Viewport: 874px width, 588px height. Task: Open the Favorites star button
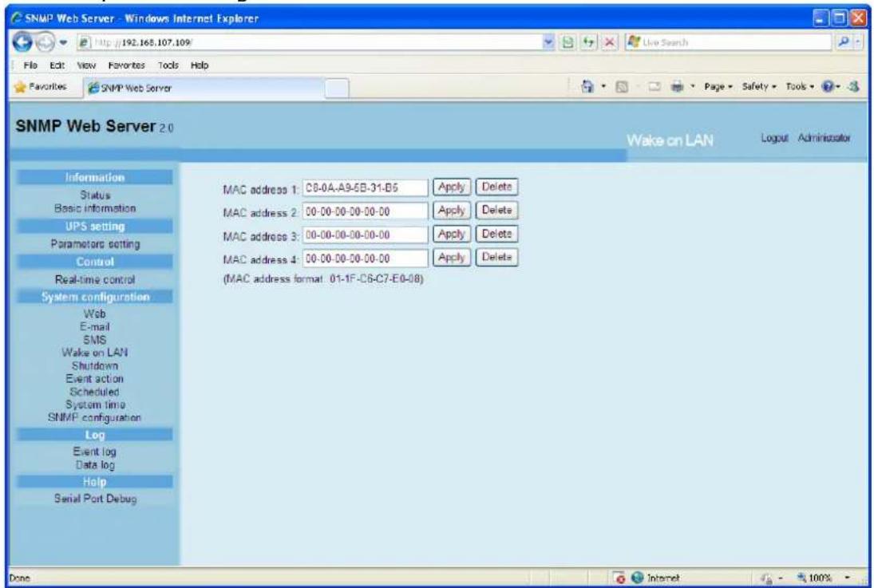pyautogui.click(x=40, y=87)
